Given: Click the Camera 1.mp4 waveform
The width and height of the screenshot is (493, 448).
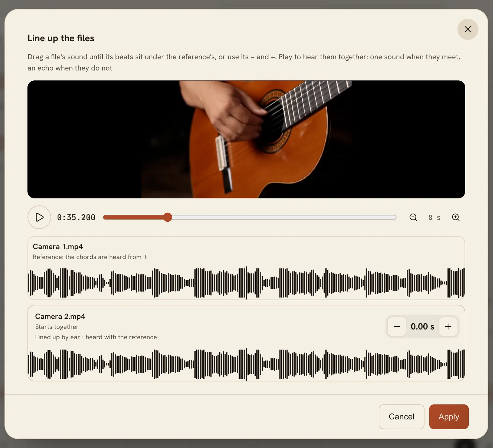Looking at the screenshot, I should point(246,283).
